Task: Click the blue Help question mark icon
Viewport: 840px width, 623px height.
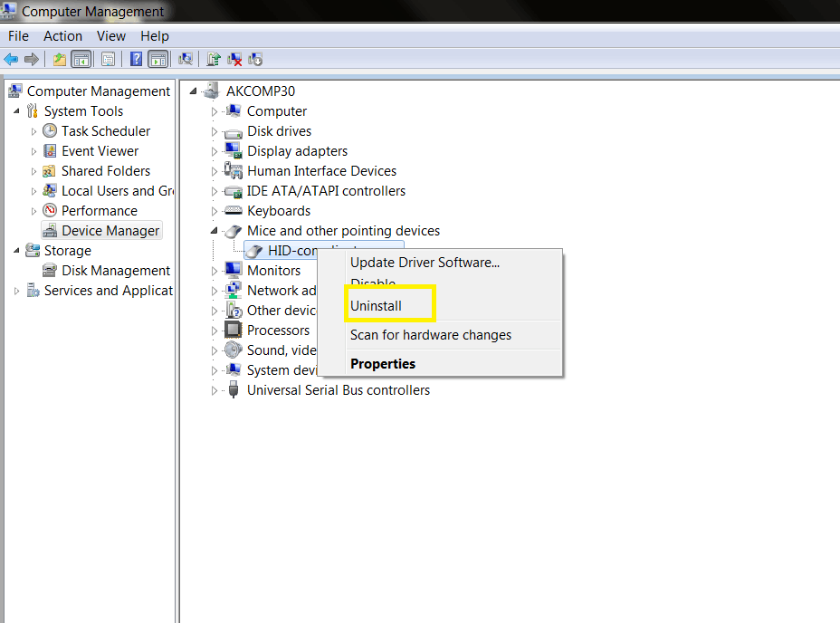Action: pos(136,59)
